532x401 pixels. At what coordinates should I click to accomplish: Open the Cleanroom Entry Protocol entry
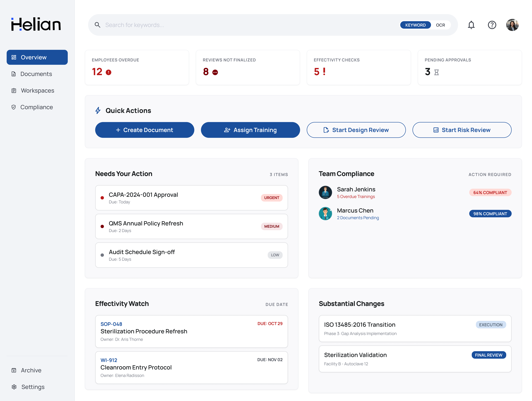click(191, 367)
